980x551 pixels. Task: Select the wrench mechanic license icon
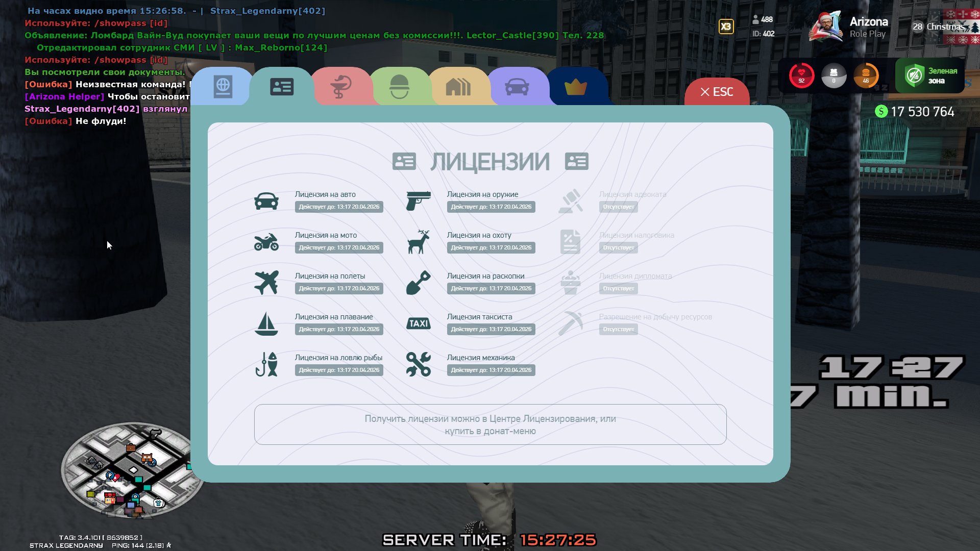[419, 364]
